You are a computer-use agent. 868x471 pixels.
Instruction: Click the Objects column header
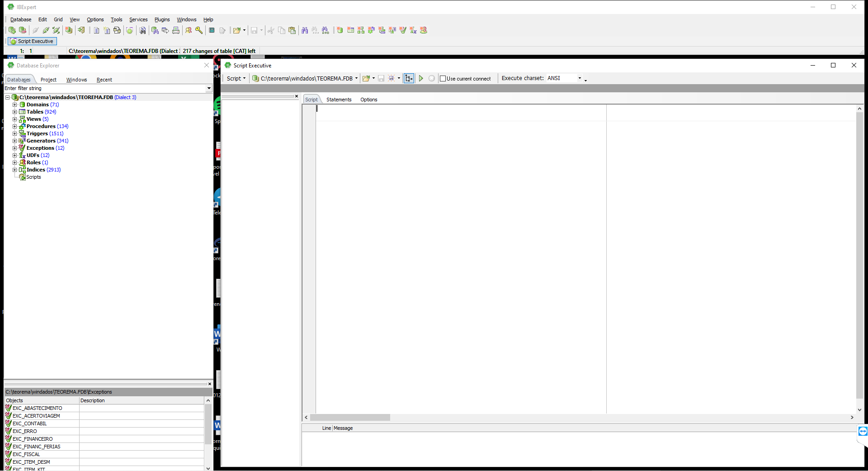point(42,400)
